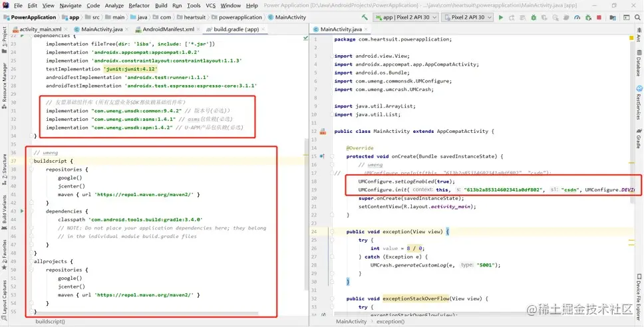644x327 pixels.
Task: Switch to the activity_main.xml tab
Action: [x=40, y=29]
